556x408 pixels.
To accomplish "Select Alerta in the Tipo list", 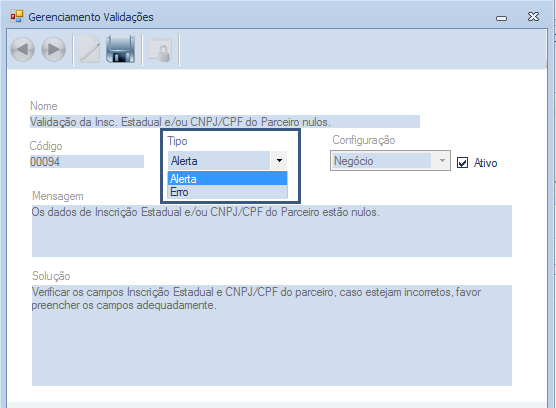I will tap(227, 178).
